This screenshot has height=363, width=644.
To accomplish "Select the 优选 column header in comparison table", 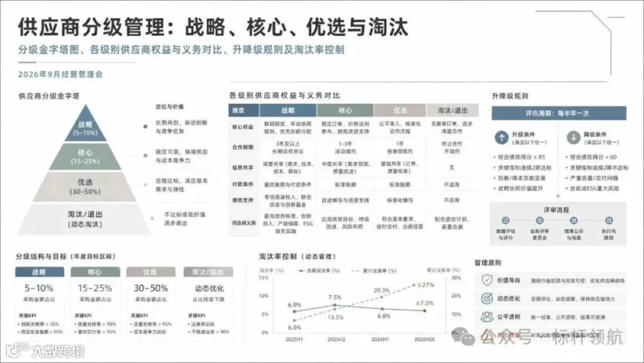I will point(399,110).
